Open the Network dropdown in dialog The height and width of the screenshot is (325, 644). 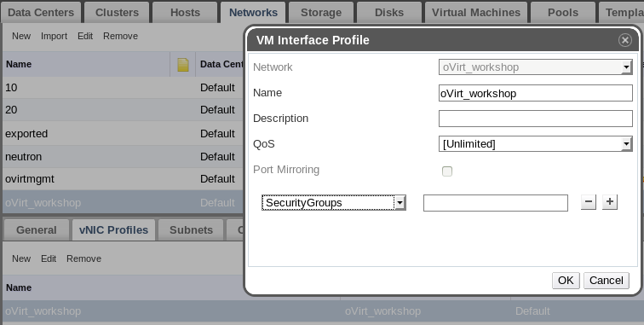[x=536, y=67]
